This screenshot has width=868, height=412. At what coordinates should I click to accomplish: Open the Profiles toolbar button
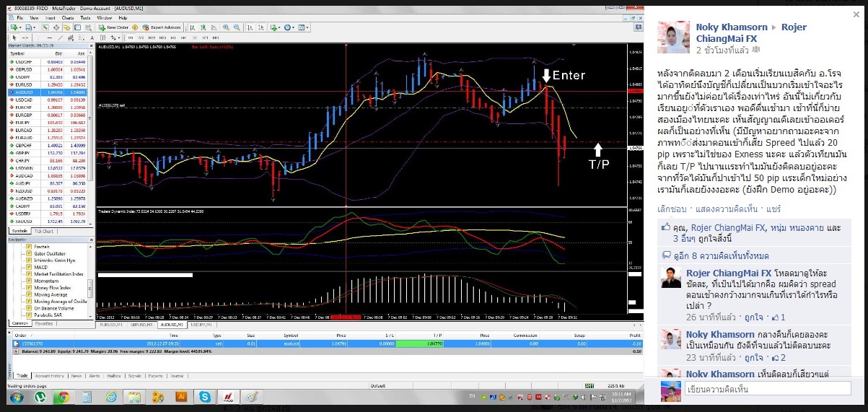tap(29, 27)
